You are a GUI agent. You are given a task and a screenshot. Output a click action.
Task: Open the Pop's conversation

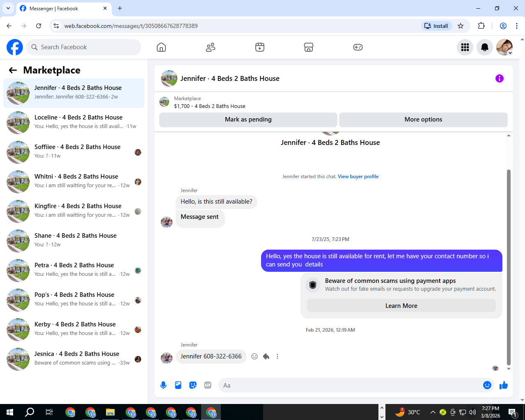tap(74, 300)
